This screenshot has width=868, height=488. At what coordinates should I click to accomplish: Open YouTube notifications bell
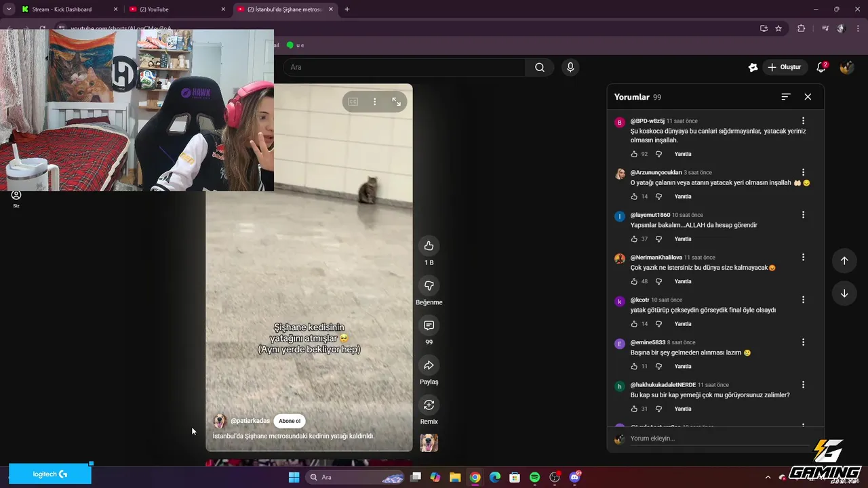pos(822,67)
